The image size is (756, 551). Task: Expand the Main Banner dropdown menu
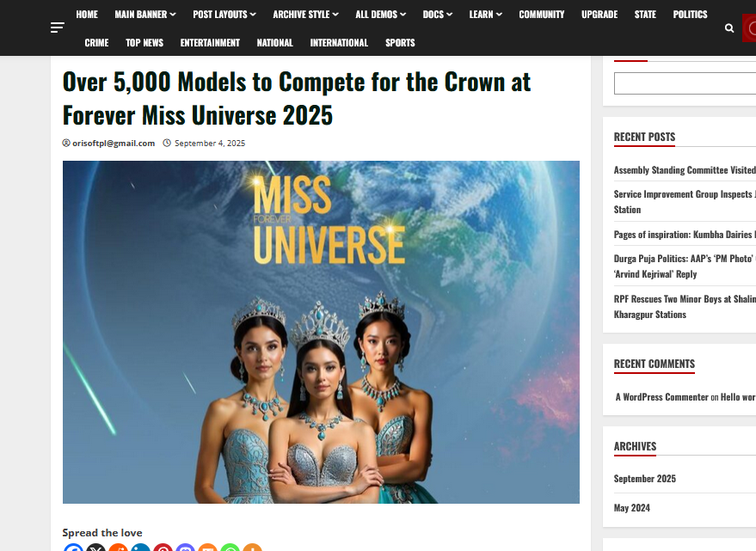(145, 15)
